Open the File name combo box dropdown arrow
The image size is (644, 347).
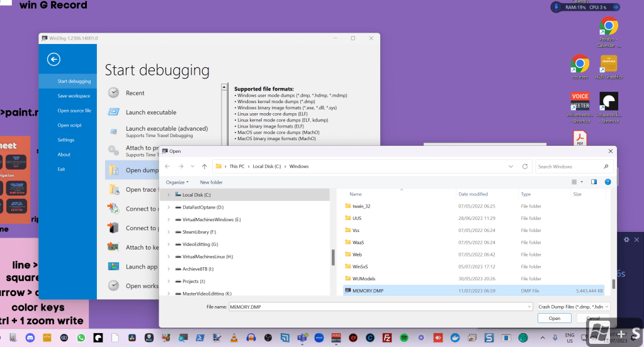tap(529, 307)
